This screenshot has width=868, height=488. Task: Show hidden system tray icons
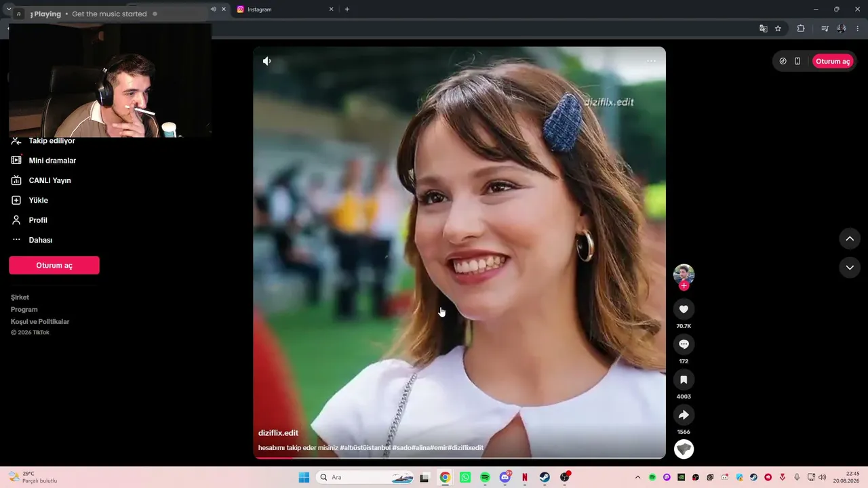637,477
